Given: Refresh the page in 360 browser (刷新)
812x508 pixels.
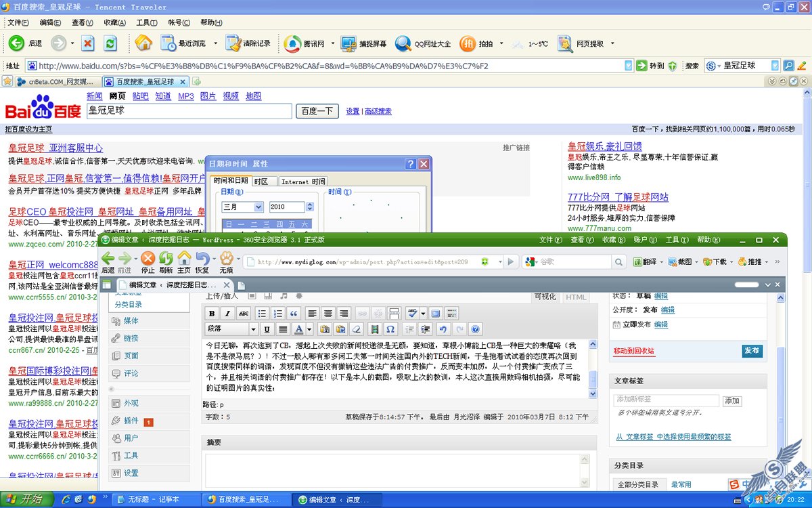Looking at the screenshot, I should tap(166, 262).
